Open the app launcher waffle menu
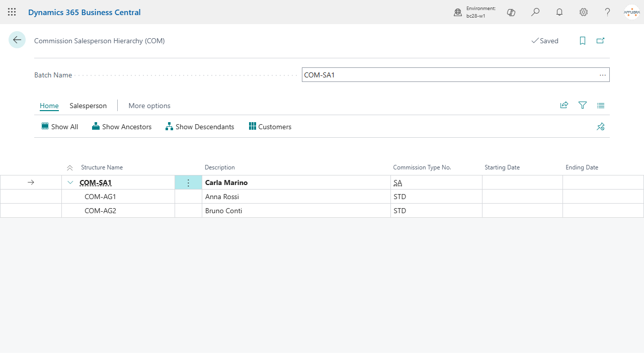Image resolution: width=644 pixels, height=362 pixels. [x=12, y=12]
